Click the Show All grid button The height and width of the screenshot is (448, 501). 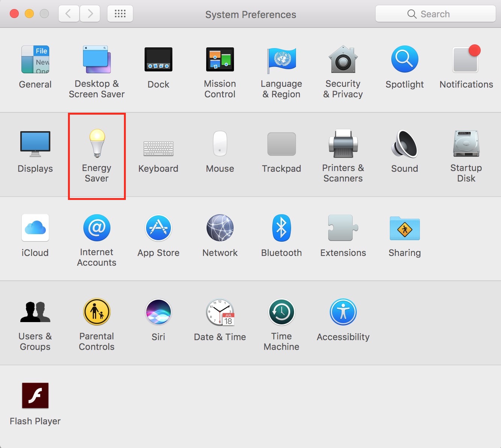120,14
